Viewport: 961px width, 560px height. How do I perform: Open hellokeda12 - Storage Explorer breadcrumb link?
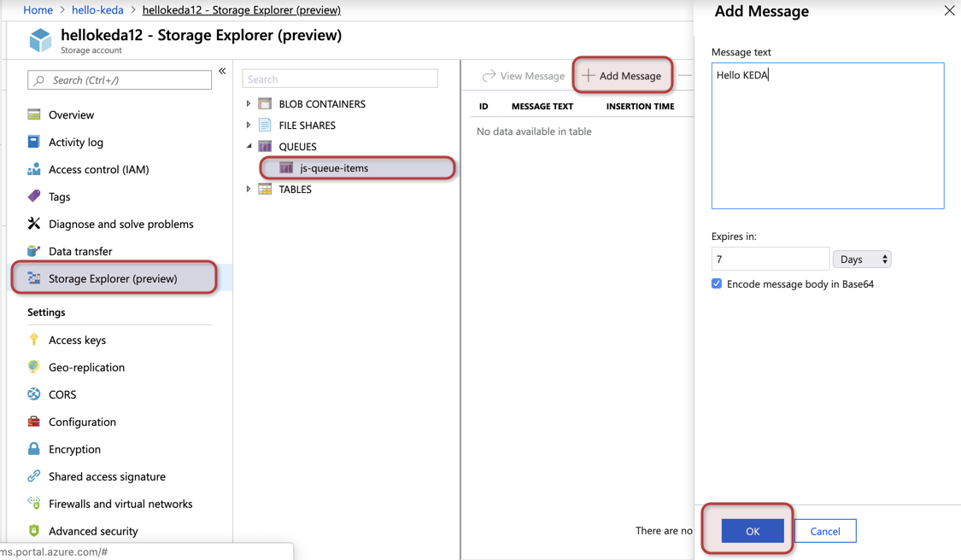[242, 9]
